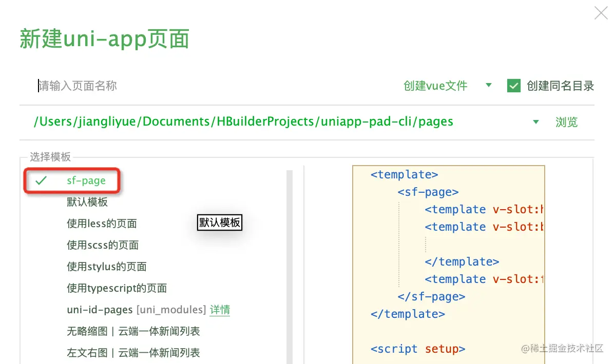Open the 创建vue文件 file type dropdown

(447, 86)
